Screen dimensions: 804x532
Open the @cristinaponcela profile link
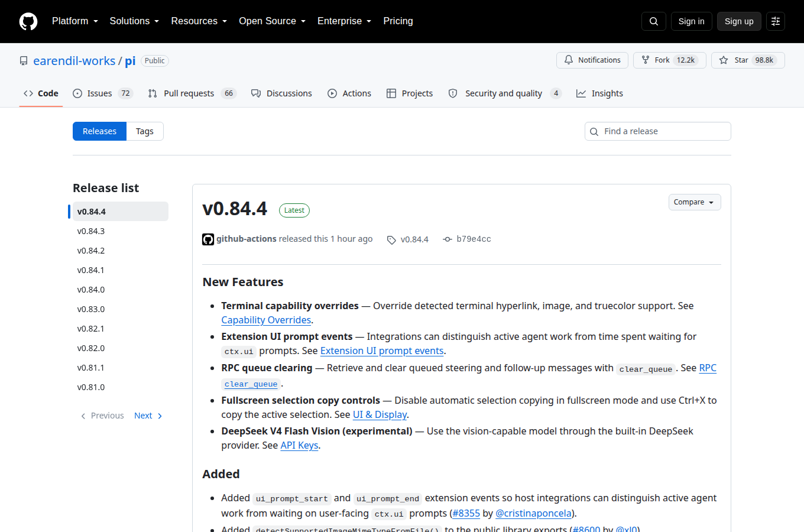533,513
